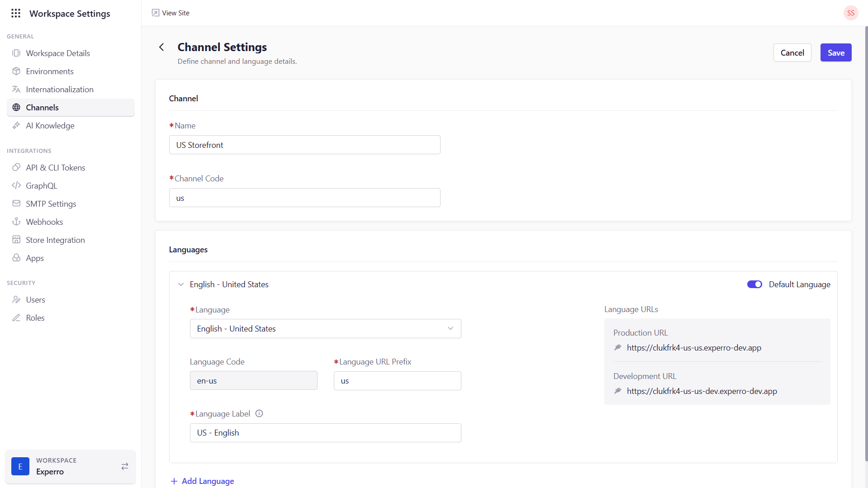
Task: Click the Language Label info icon
Action: pyautogui.click(x=259, y=413)
